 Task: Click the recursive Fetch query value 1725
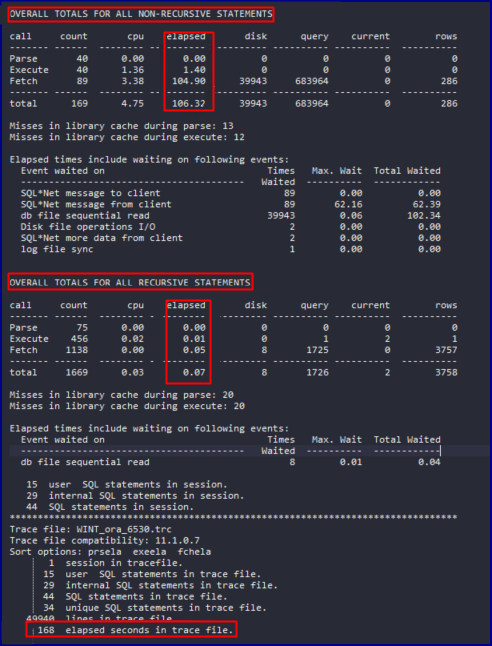(x=317, y=350)
